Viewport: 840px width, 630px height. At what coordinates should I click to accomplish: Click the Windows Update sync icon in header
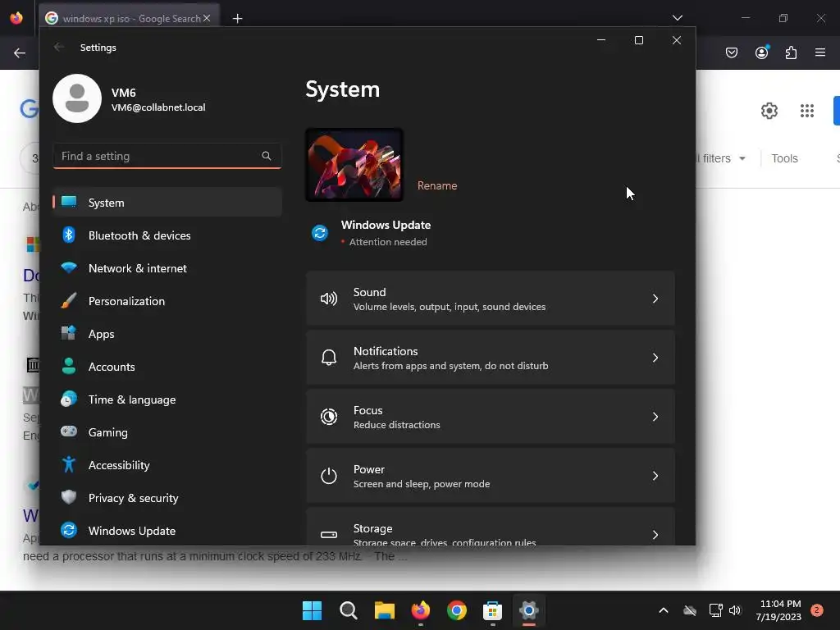(320, 233)
